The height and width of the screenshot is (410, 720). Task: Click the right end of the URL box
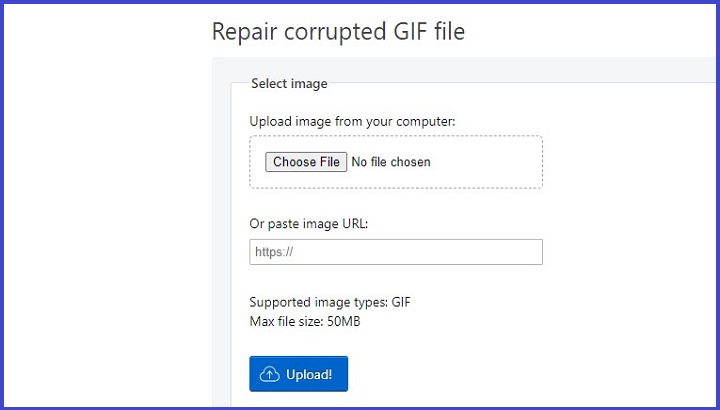pos(530,252)
